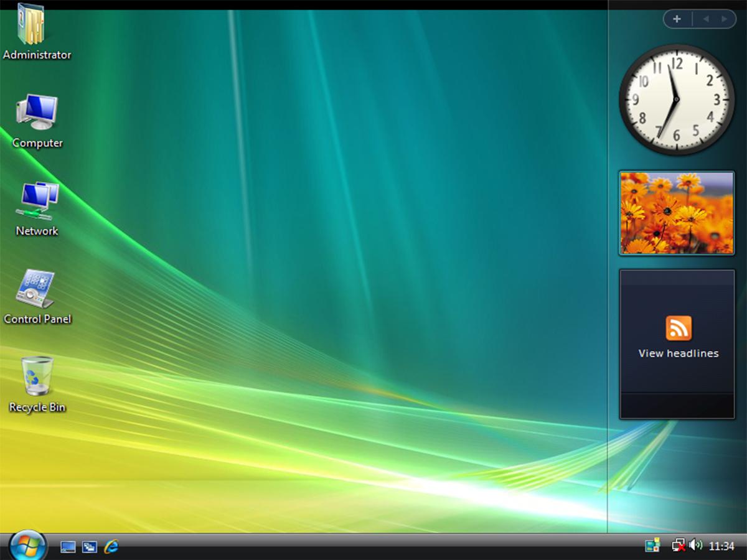Open the network status tray icon
The width and height of the screenshot is (747, 560).
[x=679, y=546]
